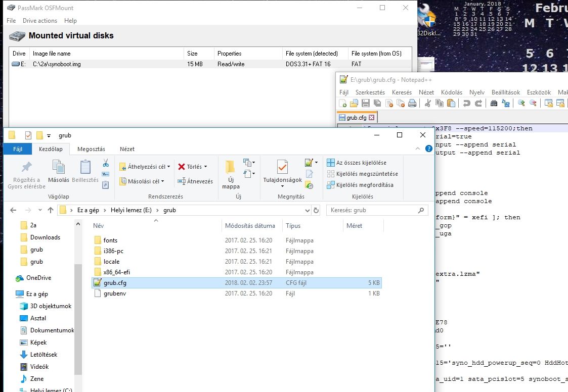Click Copy path icon in Explorer ribbon
This screenshot has height=392, width=568.
105,174
